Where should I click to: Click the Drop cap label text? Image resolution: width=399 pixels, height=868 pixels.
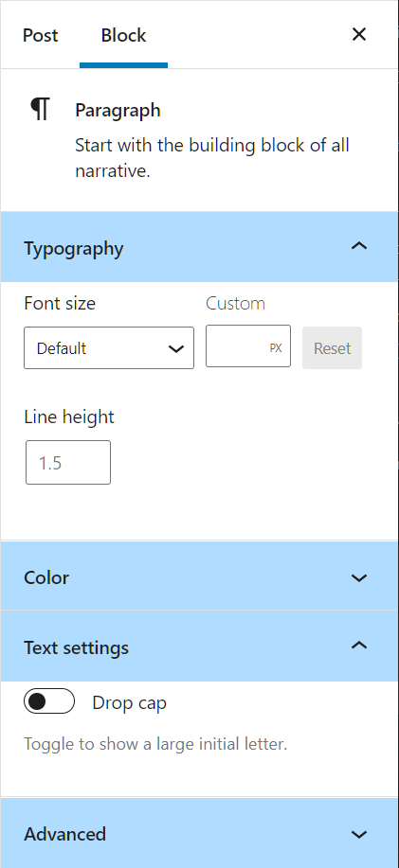(x=129, y=702)
